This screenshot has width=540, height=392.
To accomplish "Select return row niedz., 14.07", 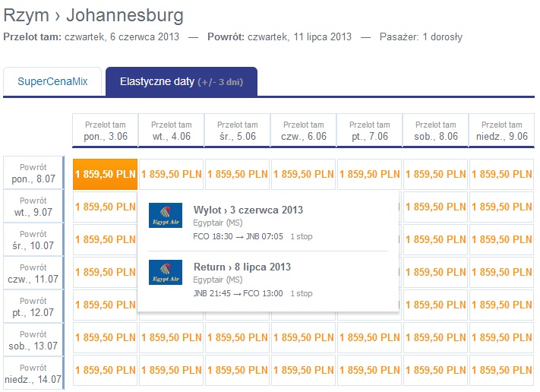I will pyautogui.click(x=33, y=374).
